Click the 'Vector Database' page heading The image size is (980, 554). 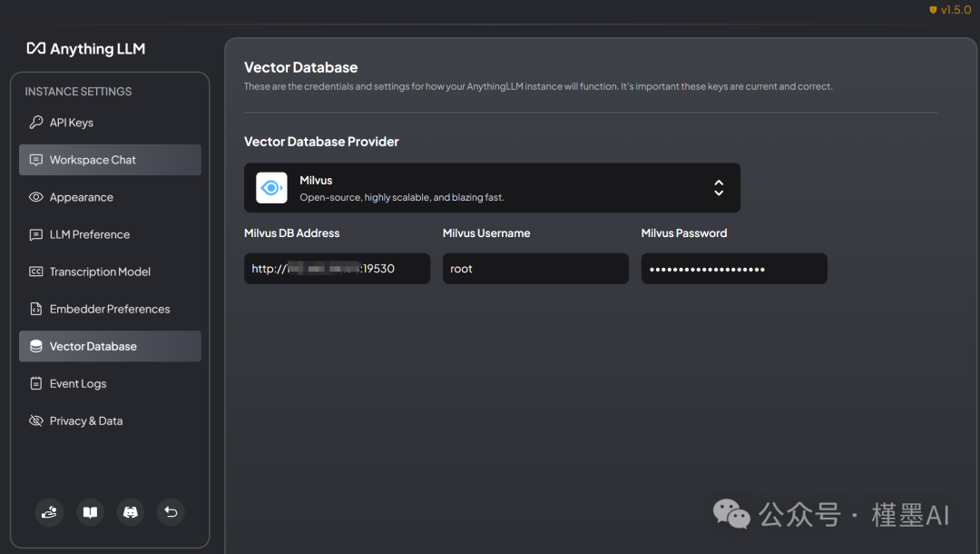300,67
